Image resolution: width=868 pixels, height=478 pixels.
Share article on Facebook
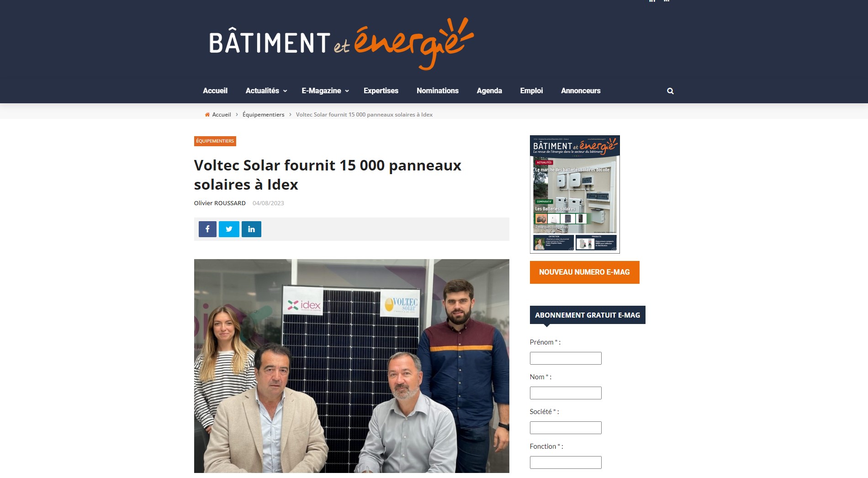pos(207,229)
